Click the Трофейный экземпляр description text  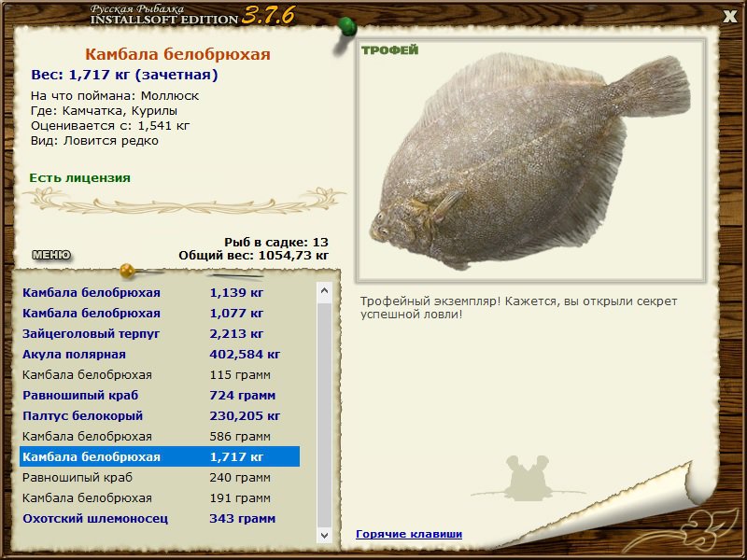click(x=518, y=308)
